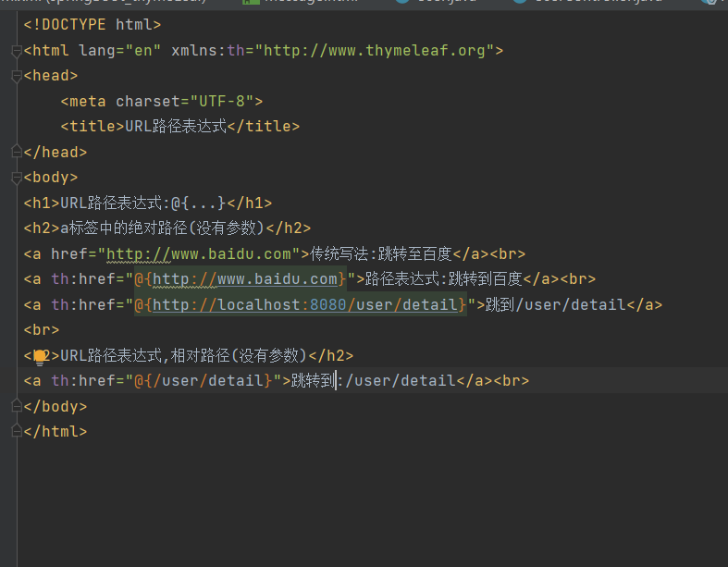Click the text 跳转到:/user/detail
Screen dimensions: 728x567
(374, 381)
